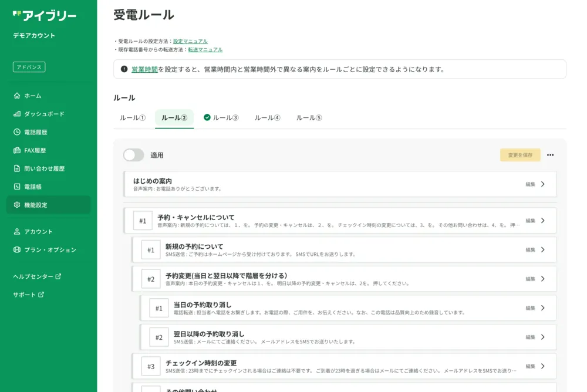This screenshot has width=587, height=392.
Task: Click the 電話履歴 clock icon
Action: (x=17, y=132)
